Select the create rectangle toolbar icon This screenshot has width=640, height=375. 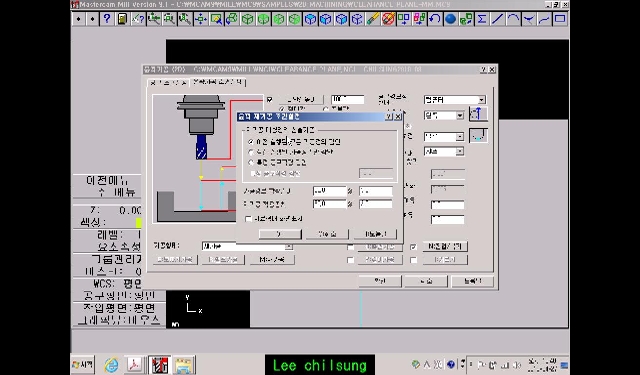(560, 19)
